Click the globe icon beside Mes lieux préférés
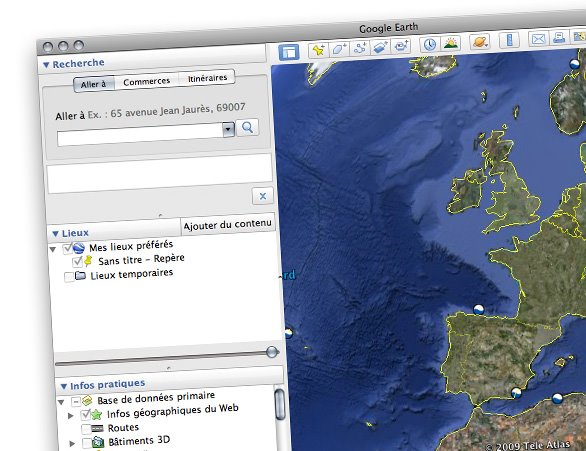This screenshot has width=586, height=451. [x=78, y=248]
